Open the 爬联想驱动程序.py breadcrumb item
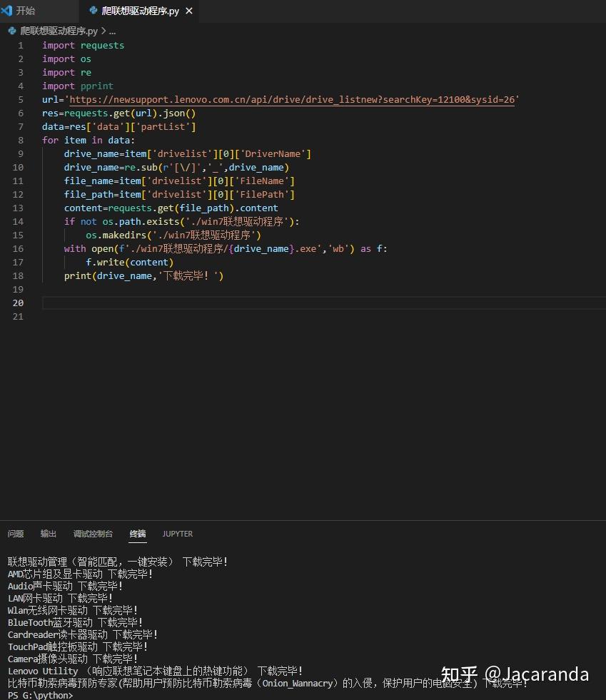 (59, 31)
